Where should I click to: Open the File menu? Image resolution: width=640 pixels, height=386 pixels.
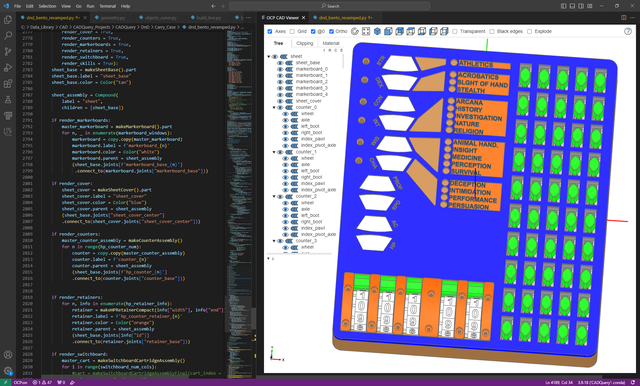click(17, 6)
